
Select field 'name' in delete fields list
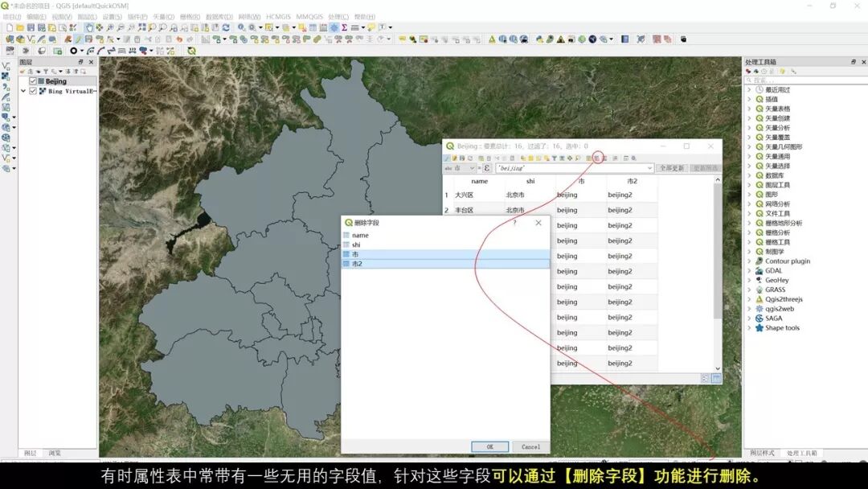445,235
